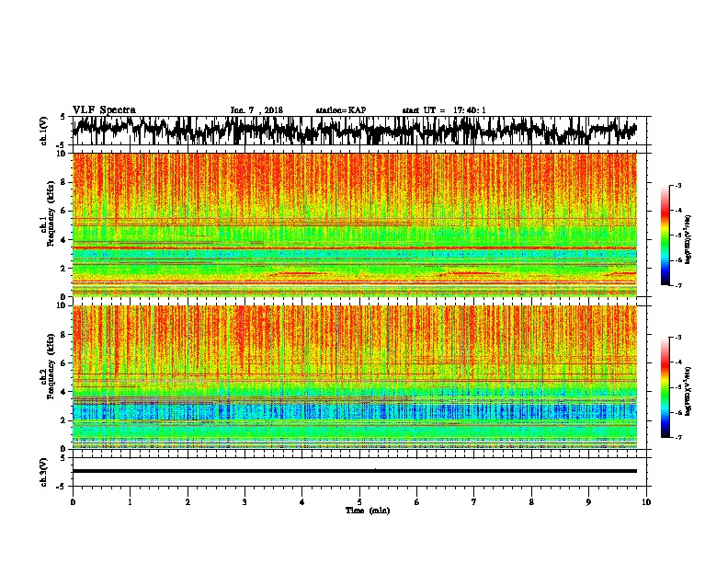The height and width of the screenshot is (563, 728).
Task: Click time axis tick label '9'
Action: 588,502
